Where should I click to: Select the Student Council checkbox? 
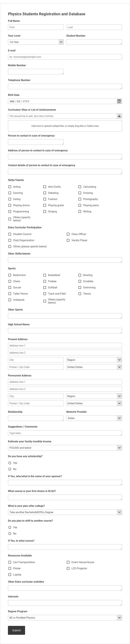[x=10, y=234]
